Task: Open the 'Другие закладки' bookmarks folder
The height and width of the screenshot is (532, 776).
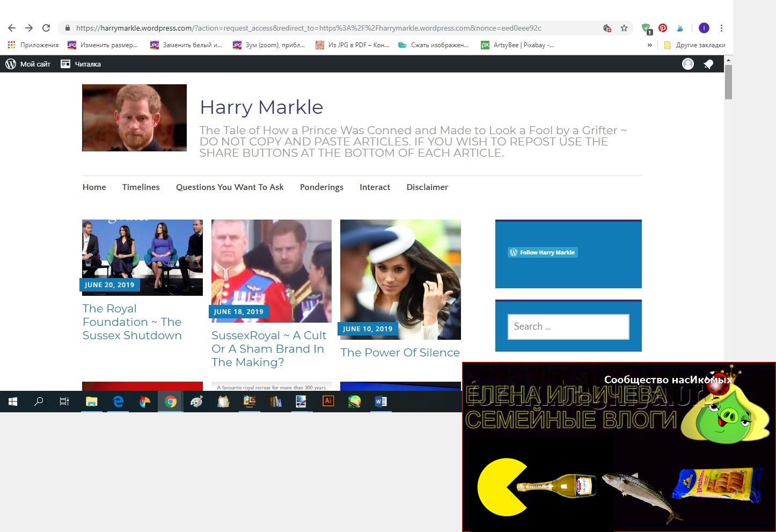Action: [x=694, y=45]
